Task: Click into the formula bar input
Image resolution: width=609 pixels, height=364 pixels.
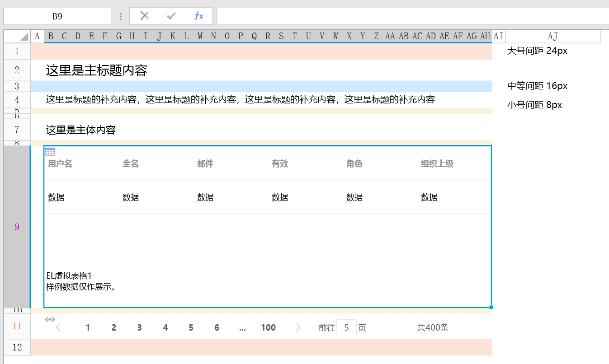Action: point(413,16)
